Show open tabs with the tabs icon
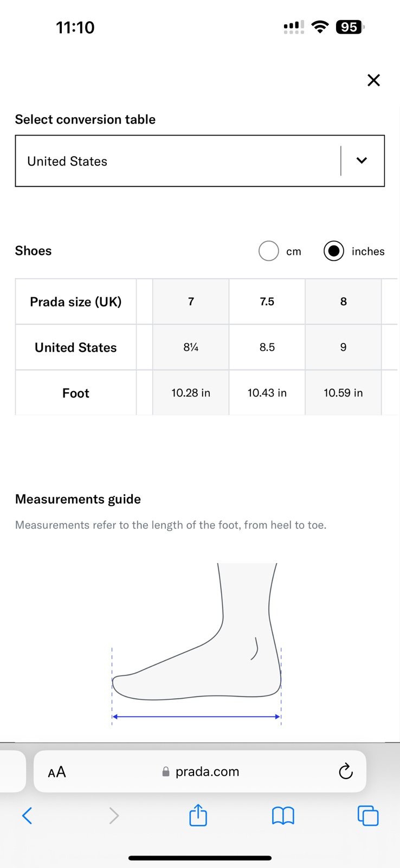This screenshot has width=400, height=868. tap(368, 815)
